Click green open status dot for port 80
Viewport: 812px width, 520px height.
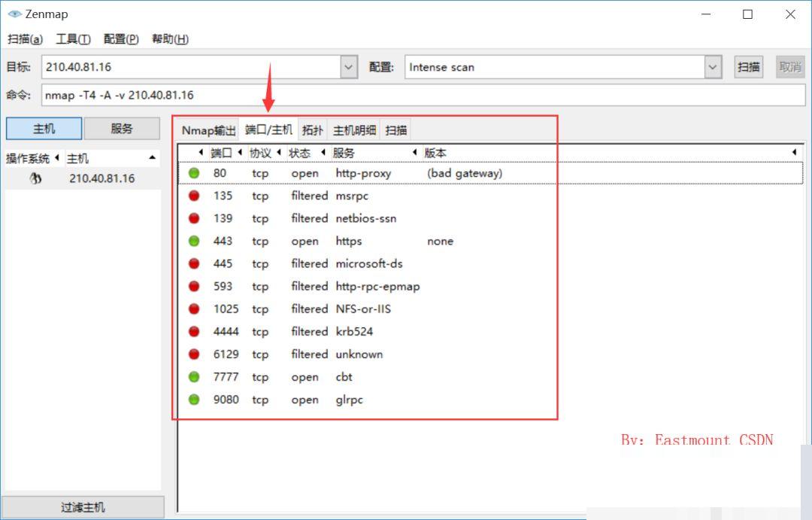194,173
